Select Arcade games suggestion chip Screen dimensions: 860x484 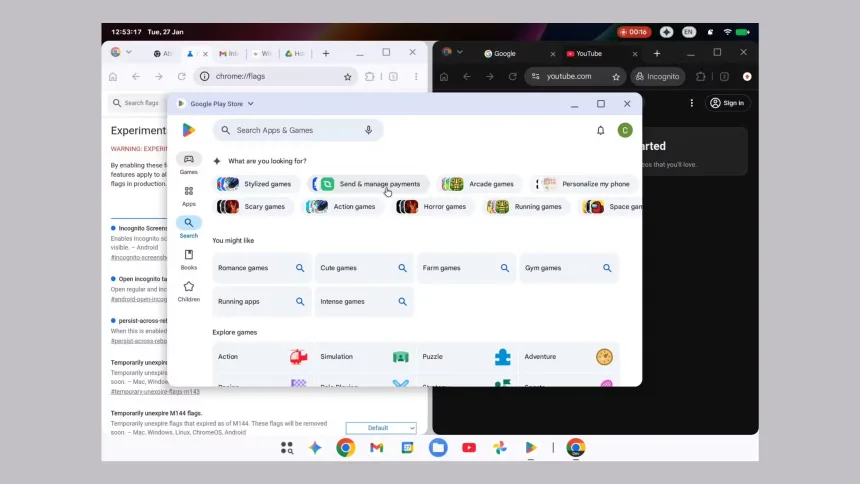tap(479, 184)
